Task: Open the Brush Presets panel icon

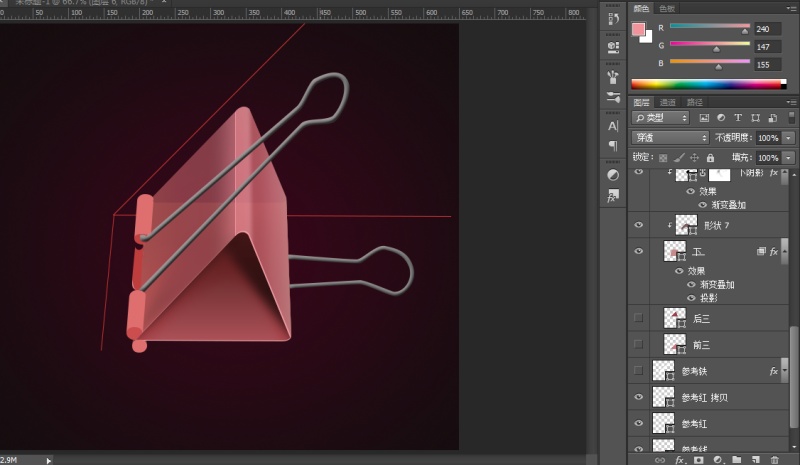Action: point(613,77)
